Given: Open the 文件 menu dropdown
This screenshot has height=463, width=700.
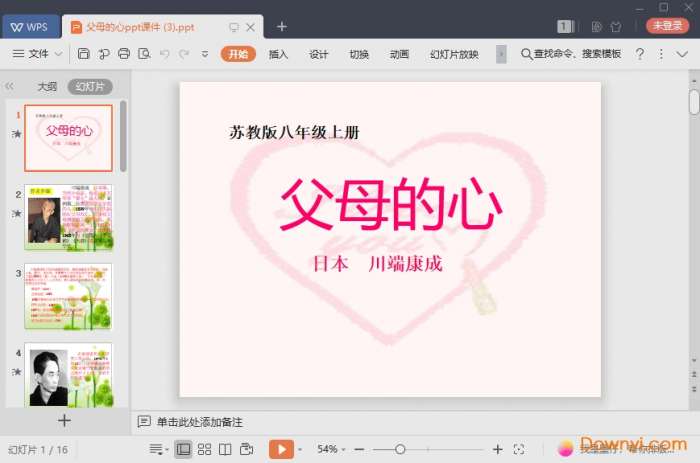Looking at the screenshot, I should 38,54.
